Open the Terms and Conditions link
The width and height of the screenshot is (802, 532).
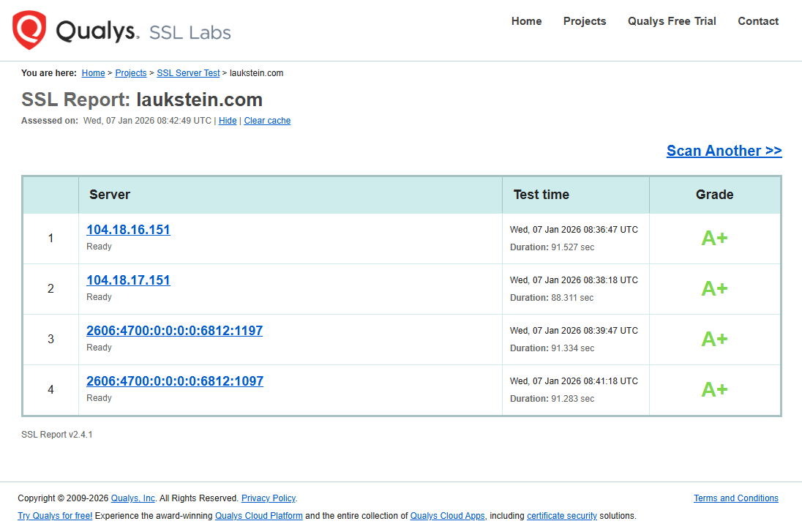click(736, 498)
